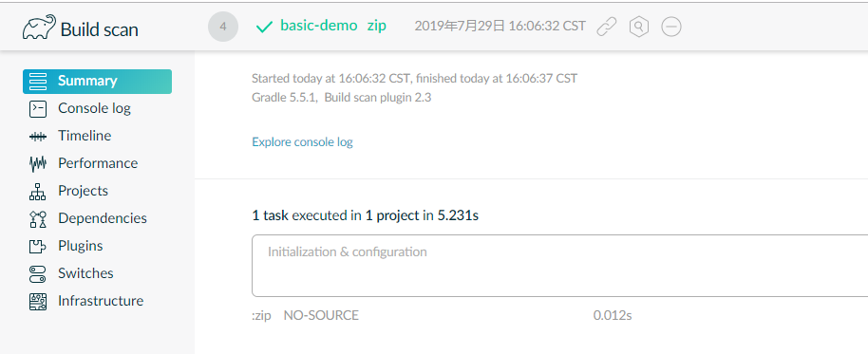
Task: Open the basic-demo project title
Action: tap(319, 26)
